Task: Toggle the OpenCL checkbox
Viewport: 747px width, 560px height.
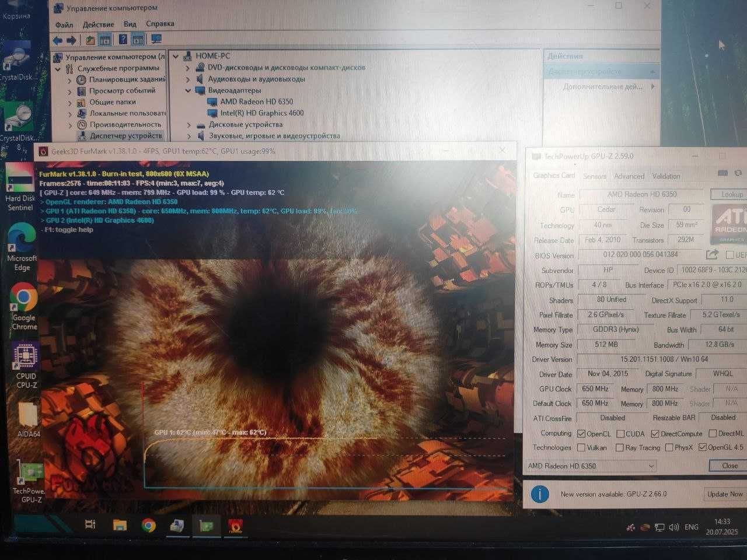Action: [581, 433]
